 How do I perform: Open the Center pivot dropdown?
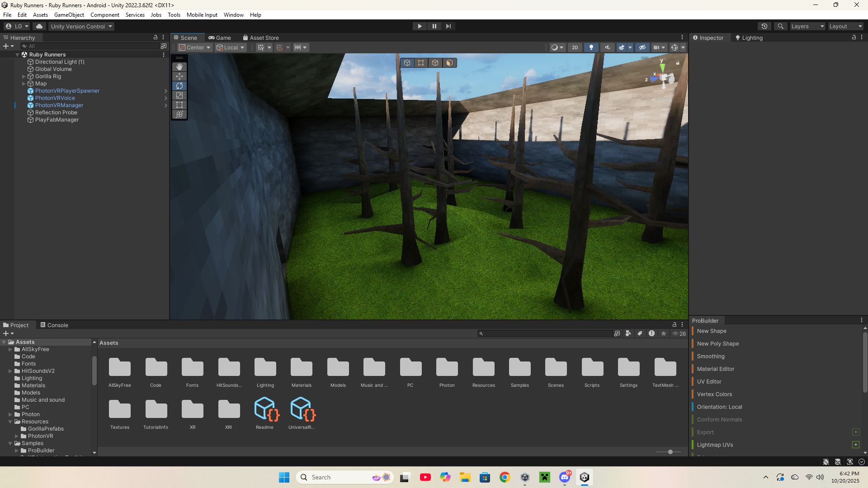(x=195, y=47)
